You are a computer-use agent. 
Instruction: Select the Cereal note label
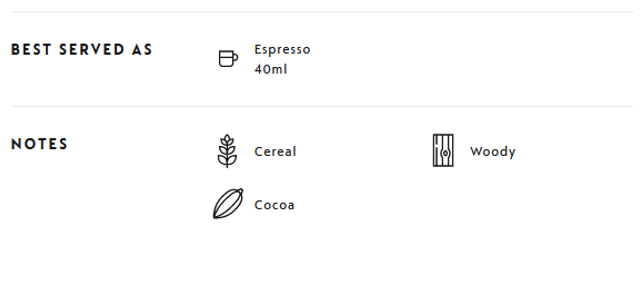click(275, 152)
